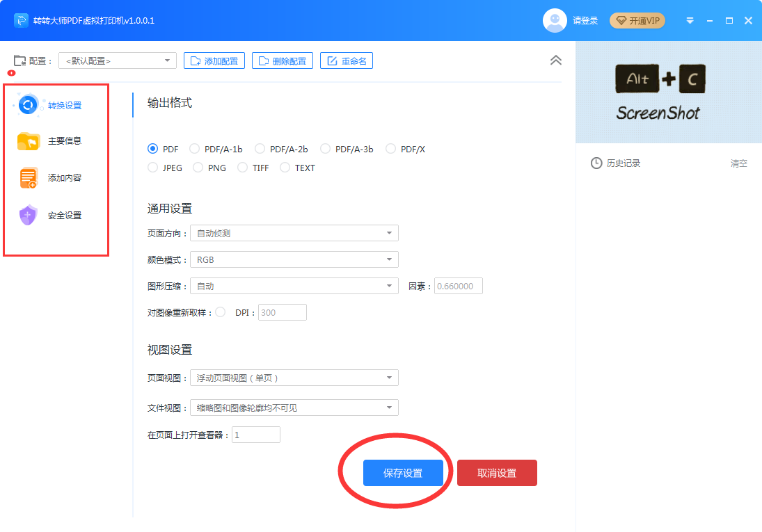Image resolution: width=762 pixels, height=532 pixels.
Task: Clear history using the 清空 link
Action: point(738,163)
